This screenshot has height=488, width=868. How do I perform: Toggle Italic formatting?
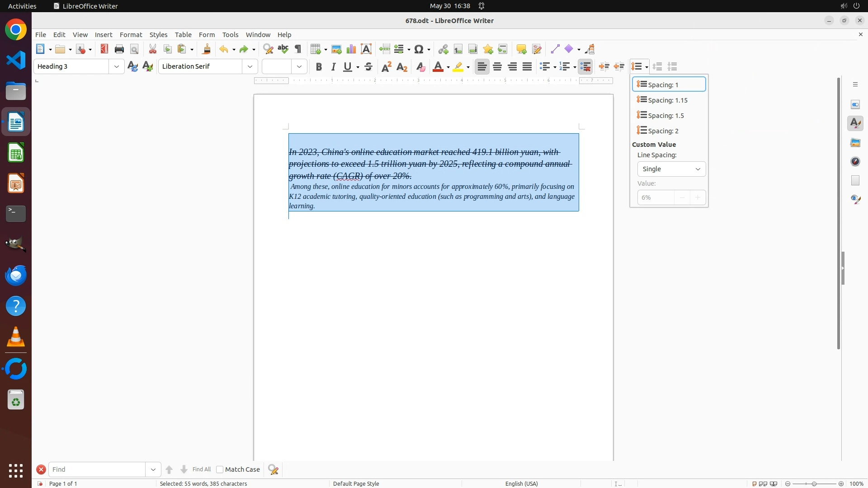tap(334, 67)
